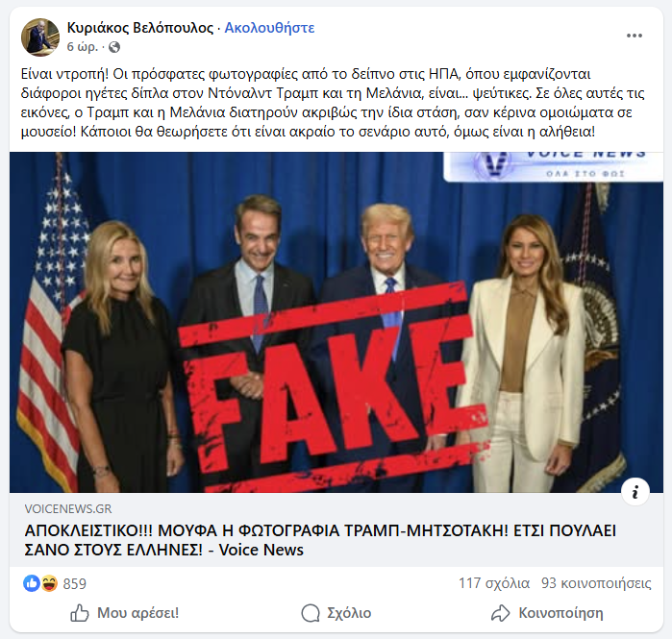Viewport: 672px width, 639px height.
Task: Click the laughing haha reaction icon
Action: tap(49, 583)
